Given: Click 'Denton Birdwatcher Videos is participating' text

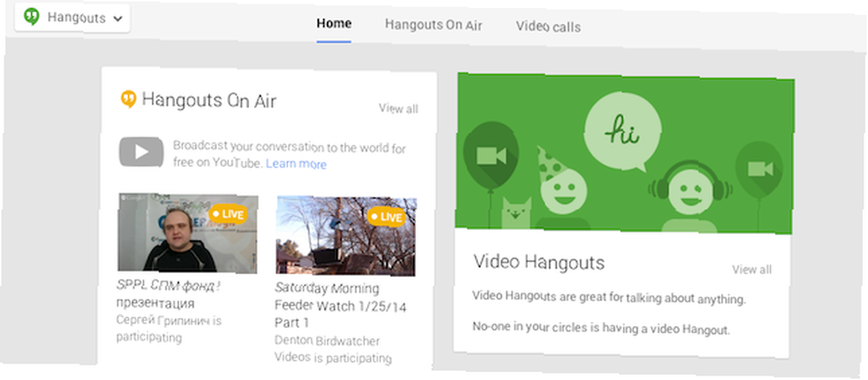Looking at the screenshot, I should [333, 349].
